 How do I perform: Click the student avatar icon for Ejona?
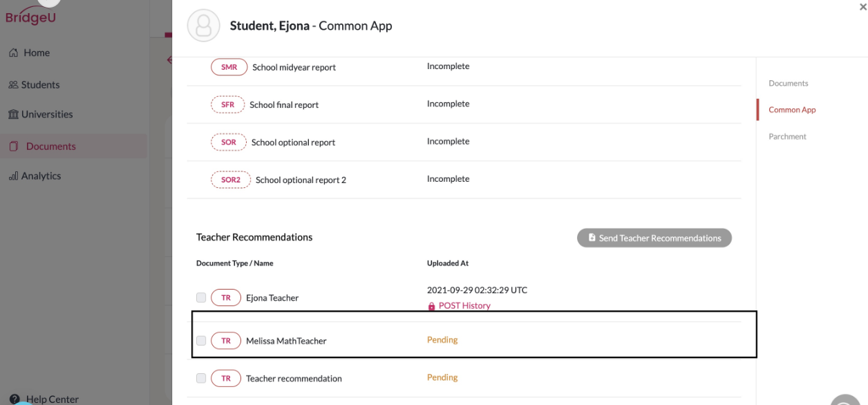click(x=203, y=26)
